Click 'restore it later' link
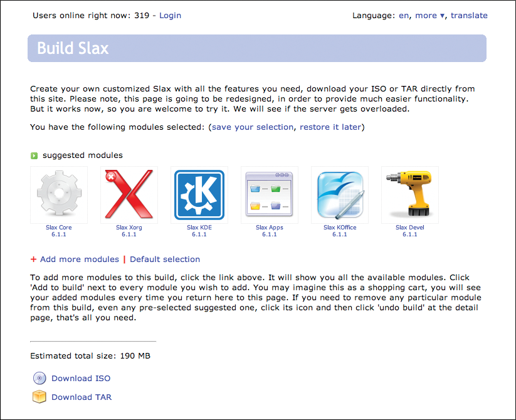The width and height of the screenshot is (516, 420). 330,127
